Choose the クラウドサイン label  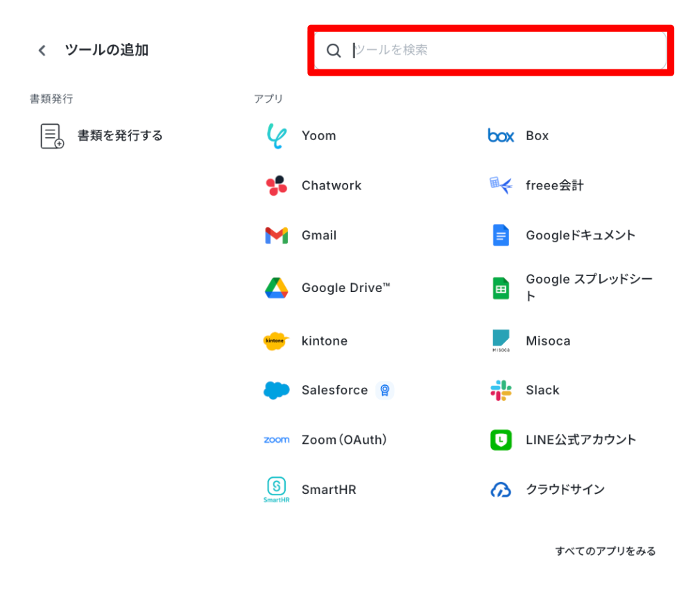coord(565,489)
